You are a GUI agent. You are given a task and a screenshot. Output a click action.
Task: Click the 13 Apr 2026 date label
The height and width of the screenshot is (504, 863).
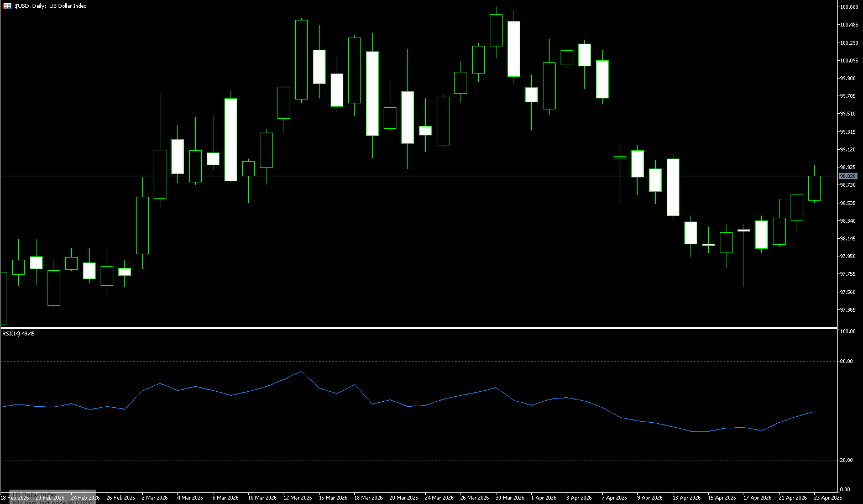pos(687,498)
